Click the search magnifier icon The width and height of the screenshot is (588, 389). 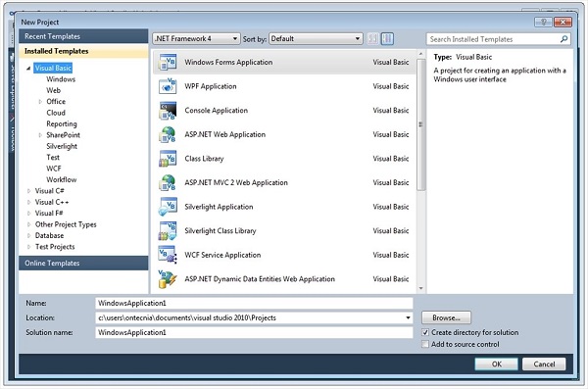point(563,39)
